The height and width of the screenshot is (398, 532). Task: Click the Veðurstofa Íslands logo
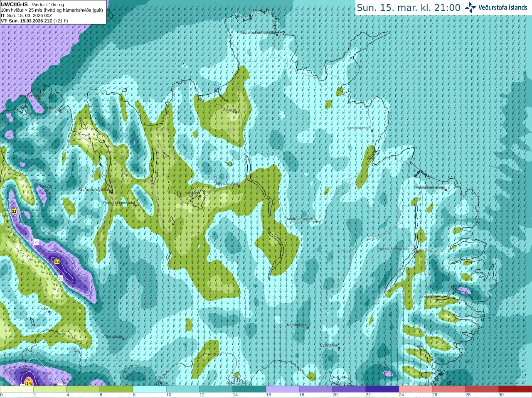tap(497, 7)
